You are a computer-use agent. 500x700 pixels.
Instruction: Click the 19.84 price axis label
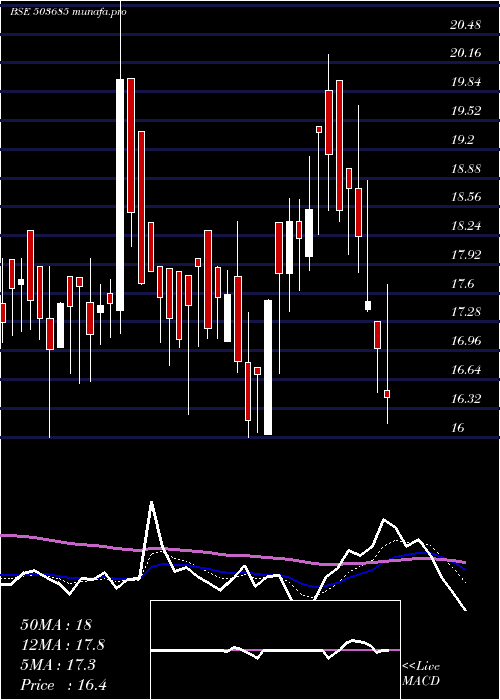[x=466, y=82]
